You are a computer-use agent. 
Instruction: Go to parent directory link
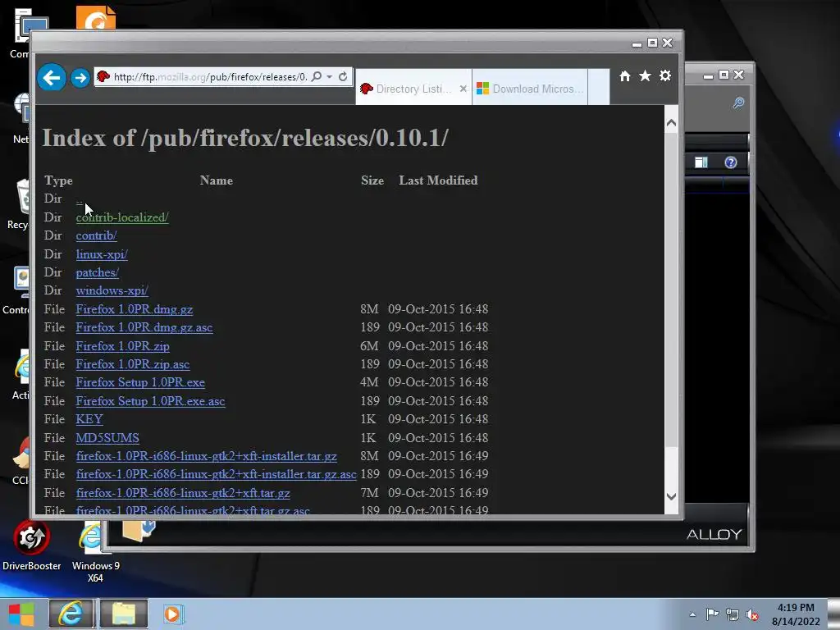[80, 202]
